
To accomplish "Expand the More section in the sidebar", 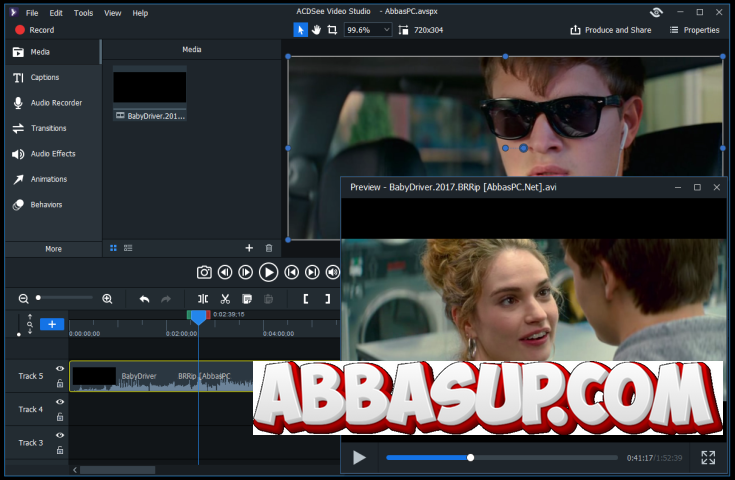I will coord(53,249).
